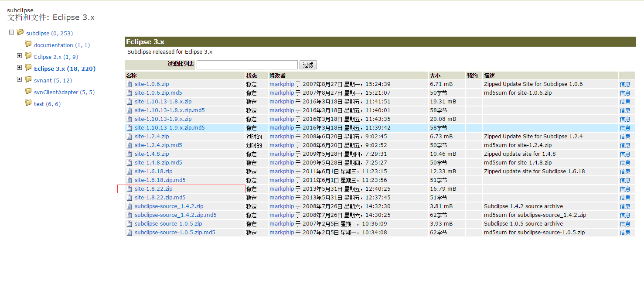Open site-1.10.13-1.9.x.zip.md5 link
This screenshot has width=644, height=281.
click(170, 127)
